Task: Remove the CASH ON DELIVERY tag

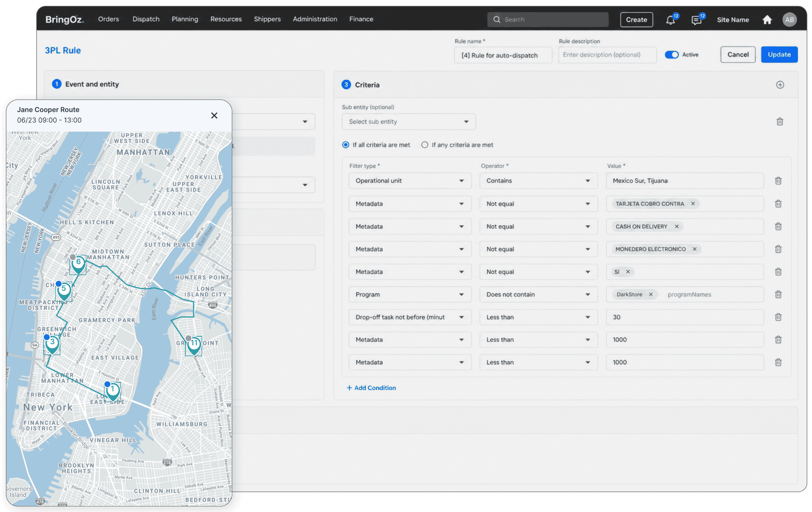Action: 677,226
